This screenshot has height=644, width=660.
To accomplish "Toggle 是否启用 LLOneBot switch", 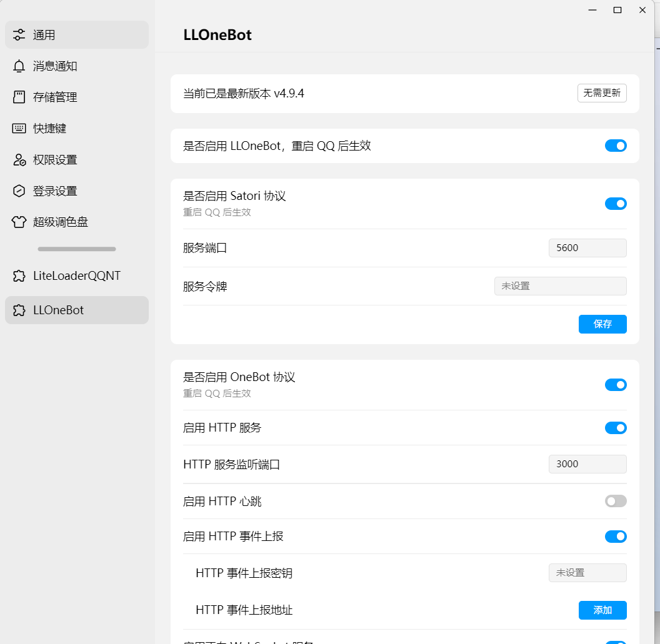I will coord(616,146).
